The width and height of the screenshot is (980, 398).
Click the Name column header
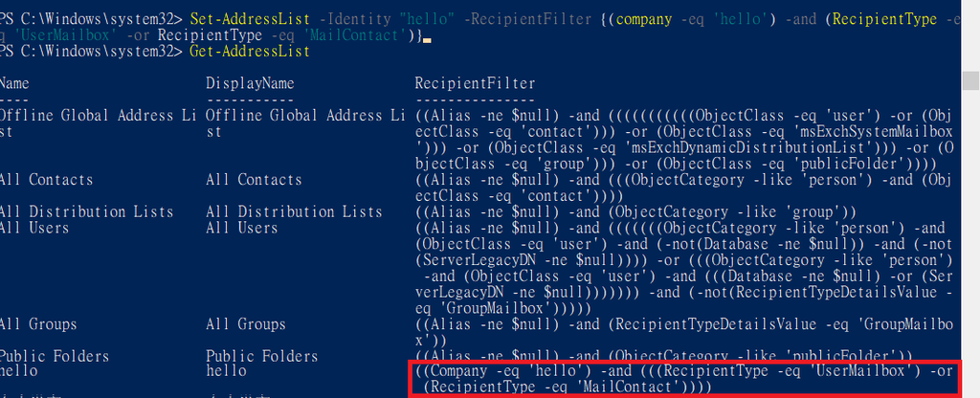pos(15,84)
